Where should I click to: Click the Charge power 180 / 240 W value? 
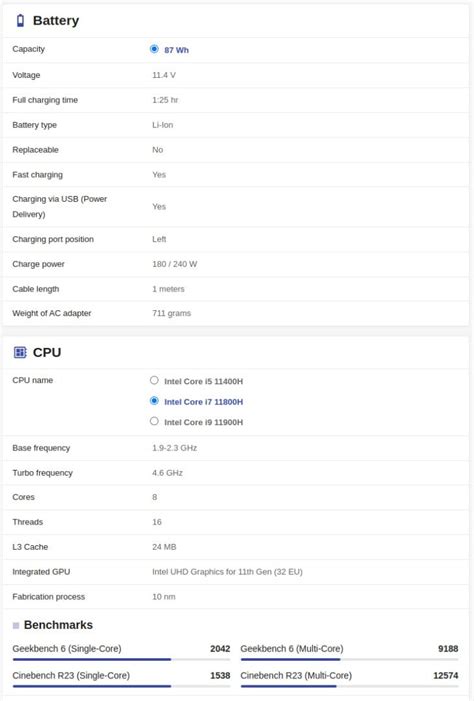(174, 264)
